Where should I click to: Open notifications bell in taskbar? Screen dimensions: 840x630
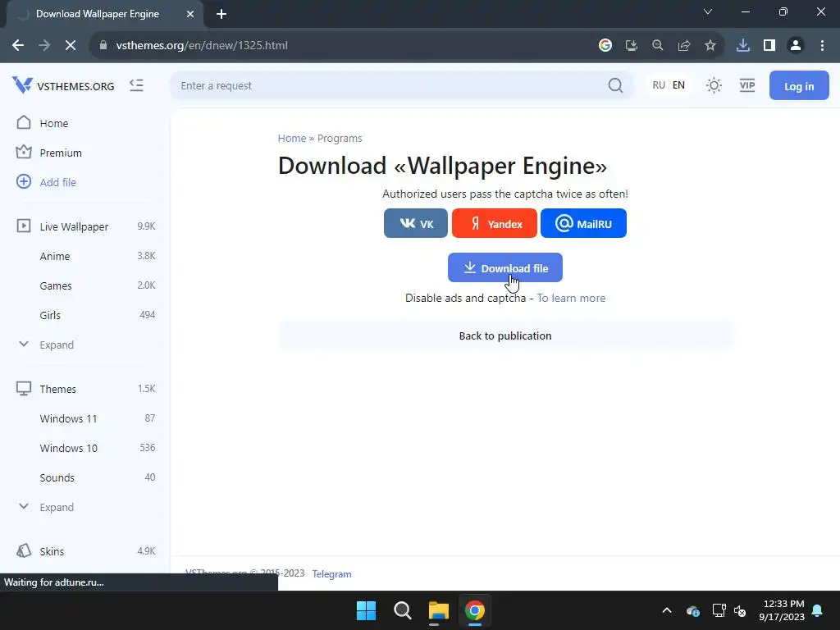click(818, 610)
